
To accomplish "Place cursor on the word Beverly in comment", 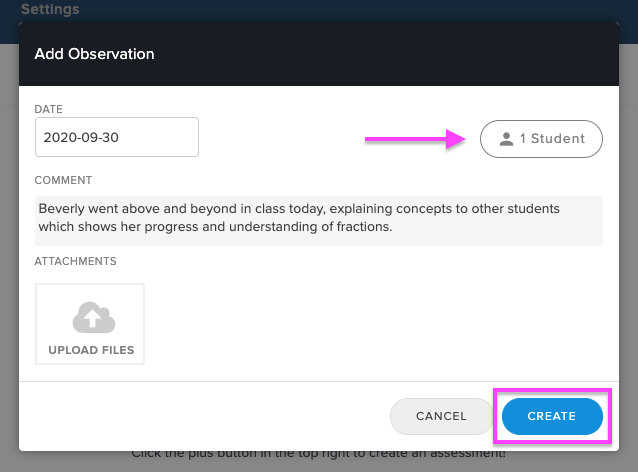I will [x=61, y=208].
